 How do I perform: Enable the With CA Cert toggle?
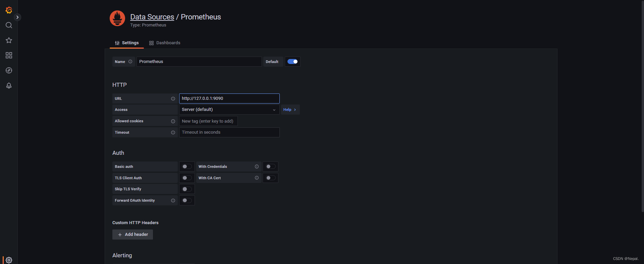click(x=270, y=178)
